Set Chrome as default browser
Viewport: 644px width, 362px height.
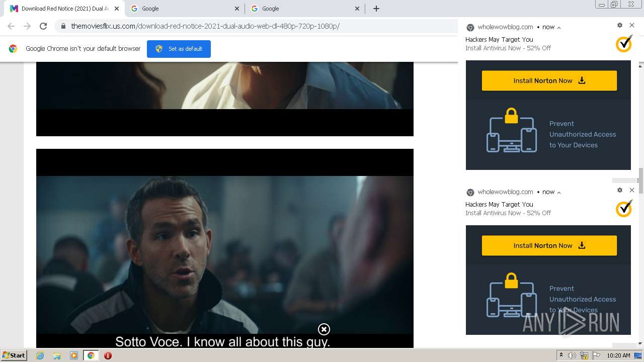click(179, 49)
